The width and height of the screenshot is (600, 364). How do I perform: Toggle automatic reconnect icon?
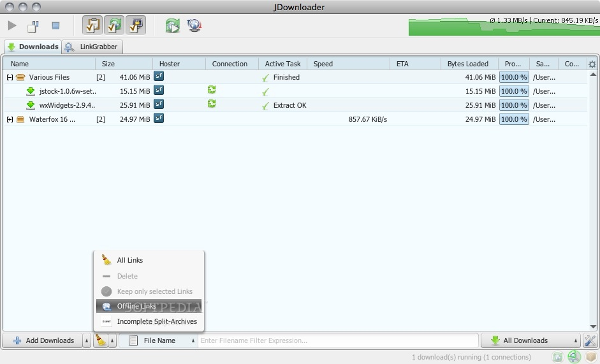[x=114, y=25]
